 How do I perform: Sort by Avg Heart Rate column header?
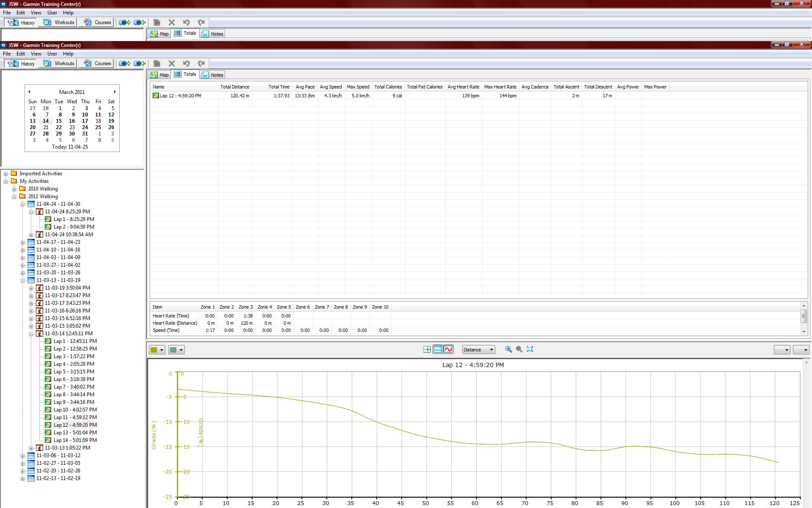464,87
